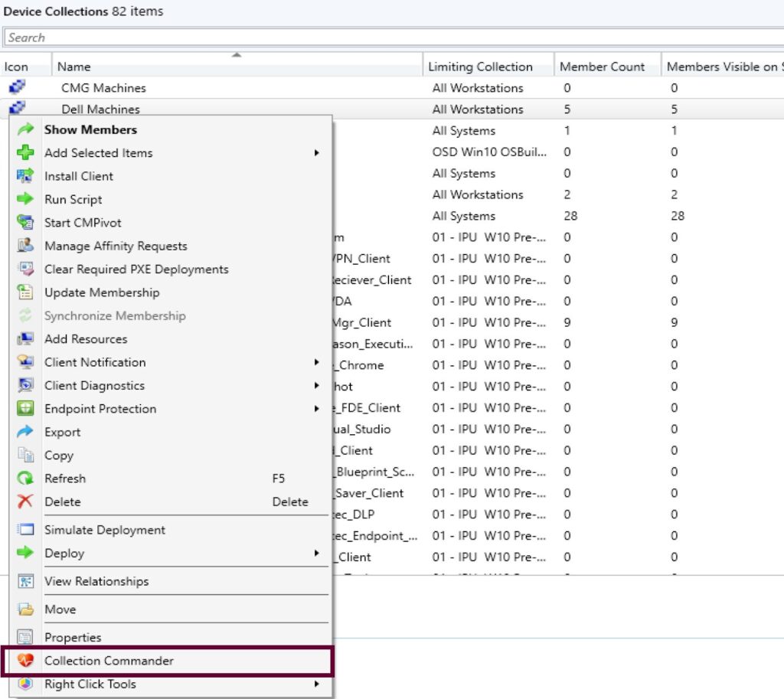The width and height of the screenshot is (784, 699).
Task: Expand the Client Notification submenu arrow
Action: coord(316,362)
